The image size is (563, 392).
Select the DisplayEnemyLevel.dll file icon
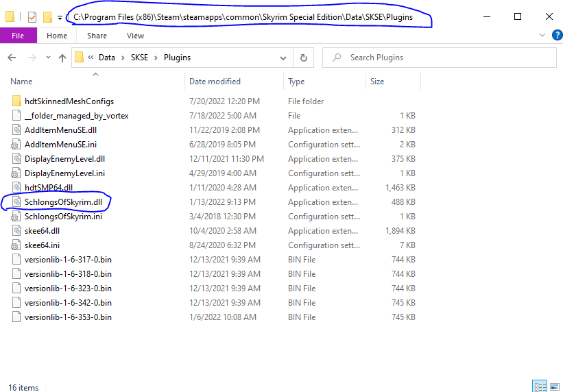click(16, 159)
